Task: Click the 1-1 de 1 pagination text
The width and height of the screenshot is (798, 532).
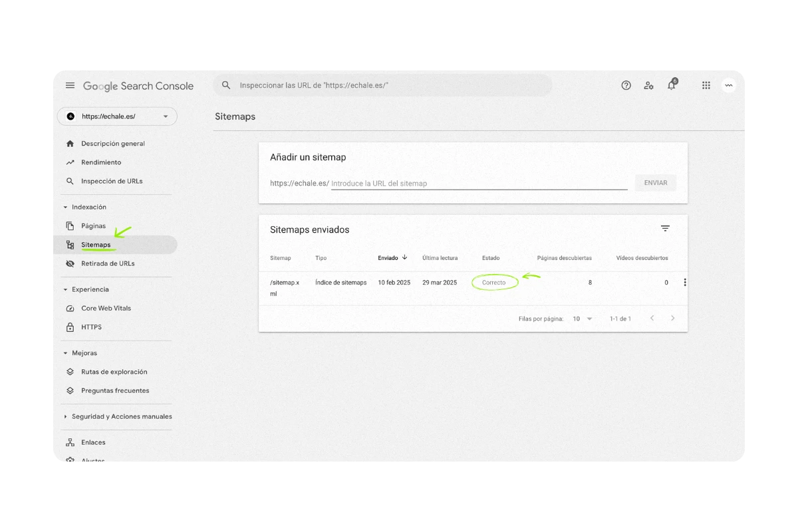Action: pos(620,319)
